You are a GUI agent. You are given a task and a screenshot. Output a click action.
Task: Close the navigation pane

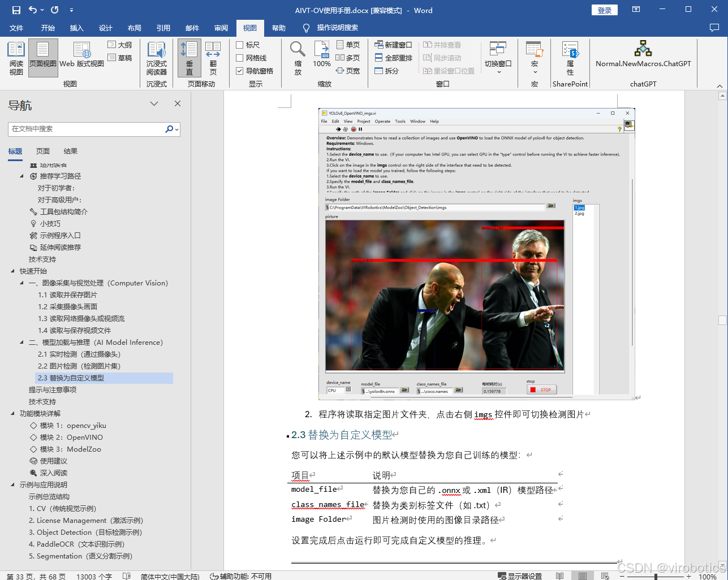pos(178,103)
